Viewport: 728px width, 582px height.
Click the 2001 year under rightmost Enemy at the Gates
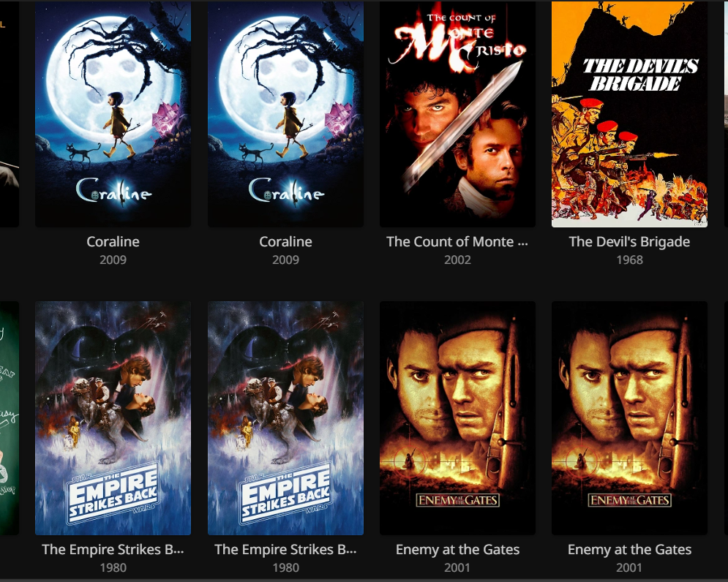click(x=629, y=567)
